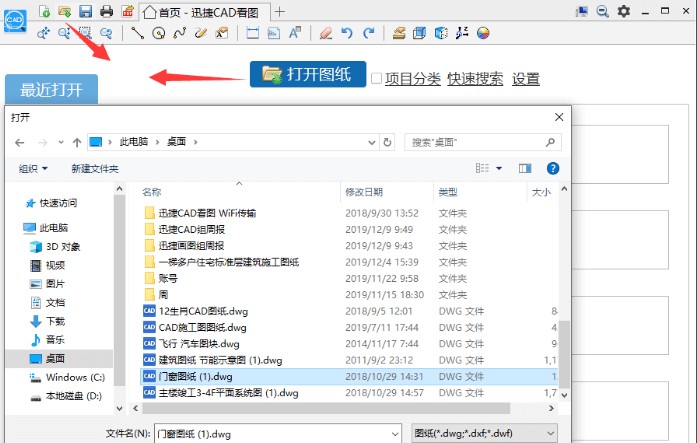Click the save floppy disk icon
Viewport: 697px width, 443px height.
85,11
